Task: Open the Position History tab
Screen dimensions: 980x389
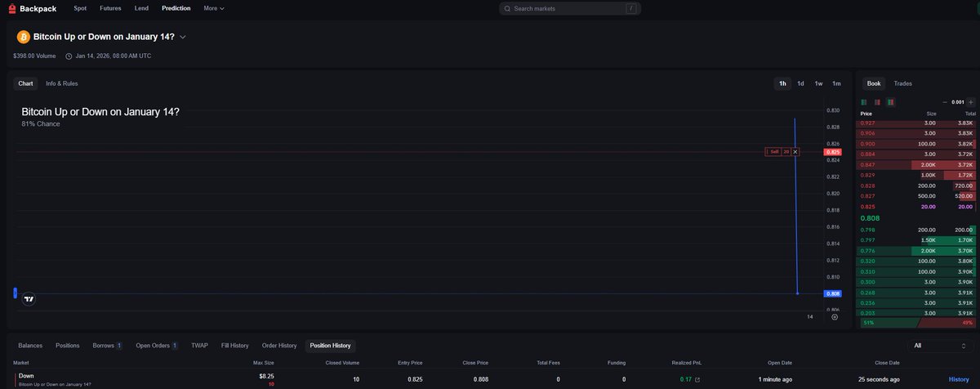Action: pos(332,346)
